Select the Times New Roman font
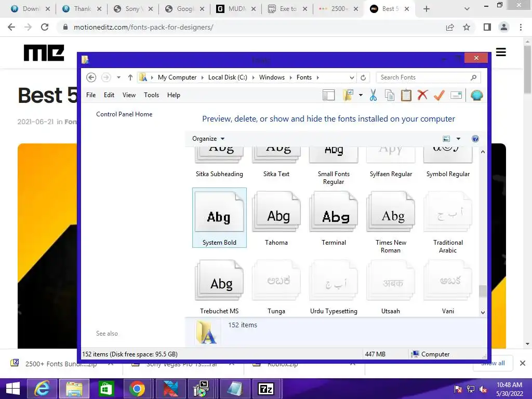The width and height of the screenshot is (532, 399). coord(391,222)
